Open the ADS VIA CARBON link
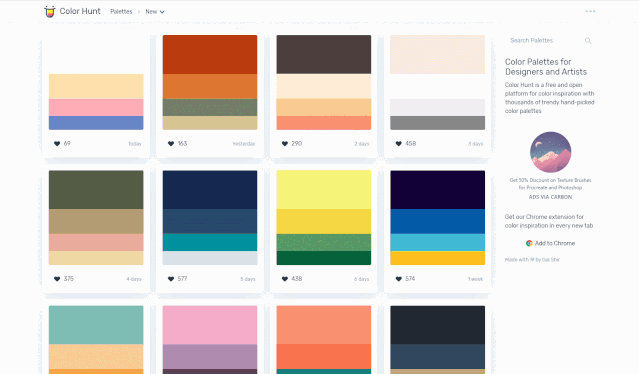The image size is (639, 374). pyautogui.click(x=550, y=197)
